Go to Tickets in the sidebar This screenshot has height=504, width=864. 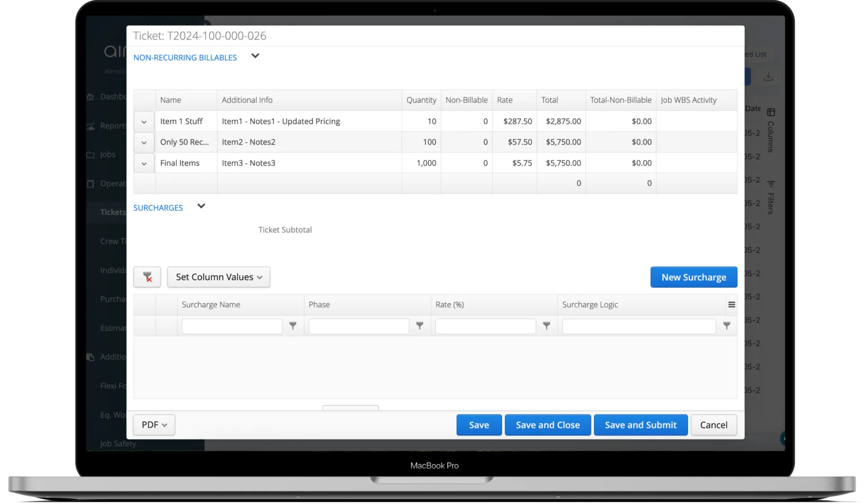[x=112, y=212]
